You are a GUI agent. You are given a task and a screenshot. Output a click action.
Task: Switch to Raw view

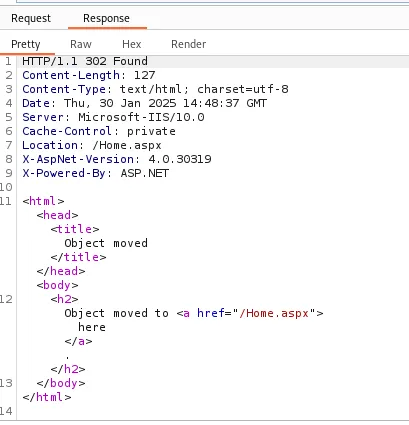click(x=81, y=44)
